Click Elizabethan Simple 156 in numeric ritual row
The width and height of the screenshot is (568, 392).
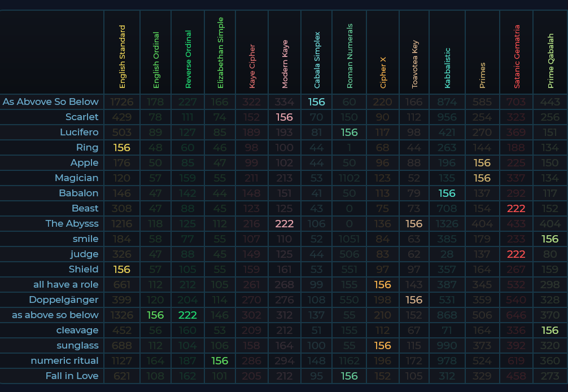[221, 360]
